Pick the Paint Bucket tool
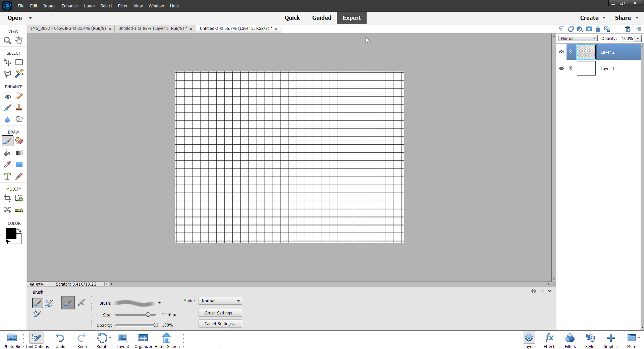The height and width of the screenshot is (349, 644). pos(7,153)
